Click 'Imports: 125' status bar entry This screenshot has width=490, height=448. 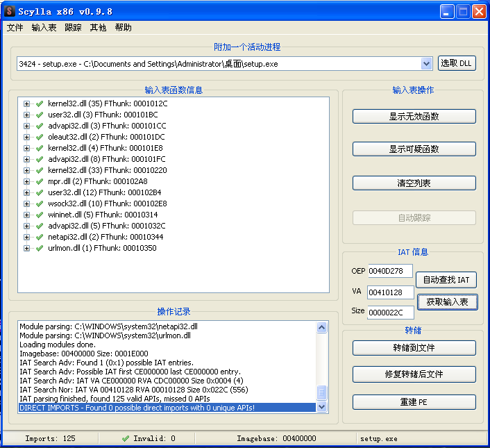pyautogui.click(x=50, y=438)
